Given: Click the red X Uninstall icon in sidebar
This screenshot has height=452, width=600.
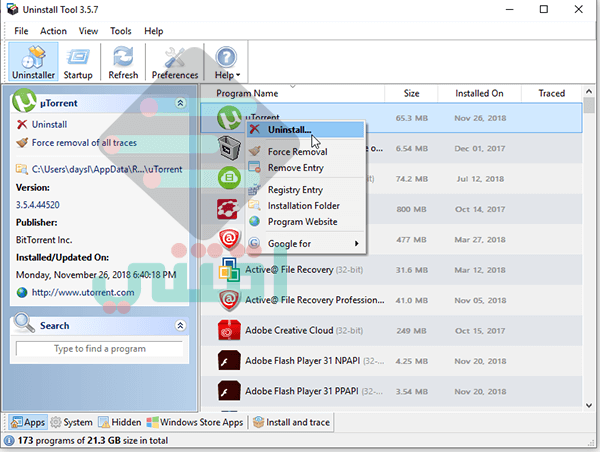Looking at the screenshot, I should click(22, 124).
